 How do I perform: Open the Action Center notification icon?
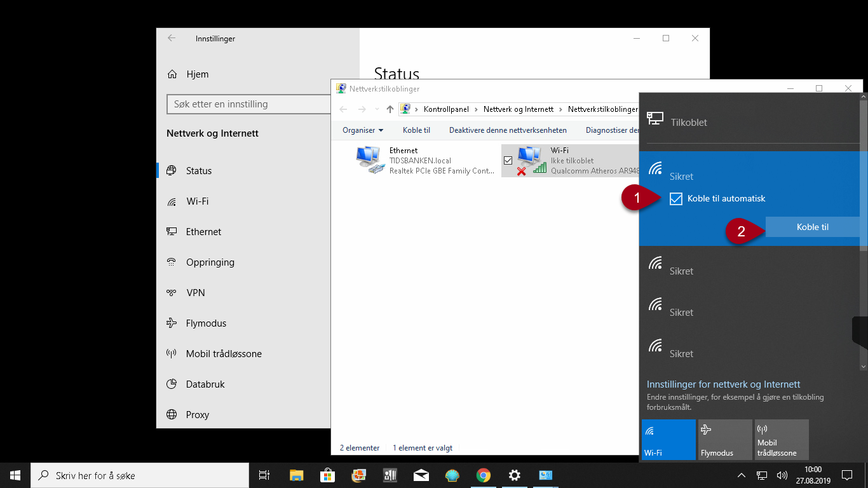pos(846,475)
